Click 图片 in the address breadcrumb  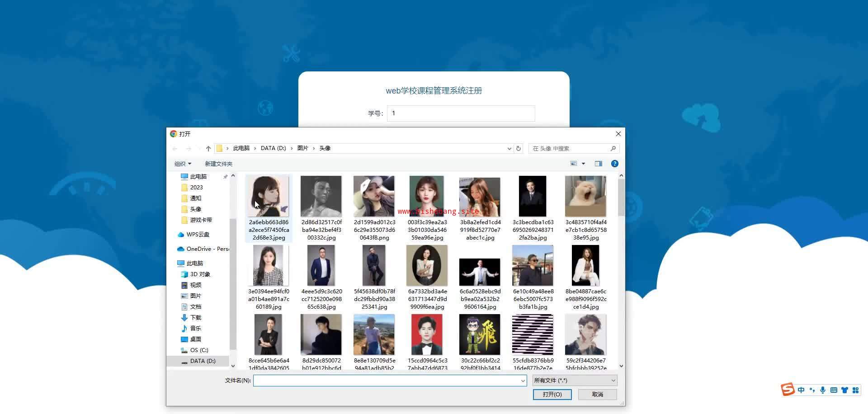coord(303,148)
